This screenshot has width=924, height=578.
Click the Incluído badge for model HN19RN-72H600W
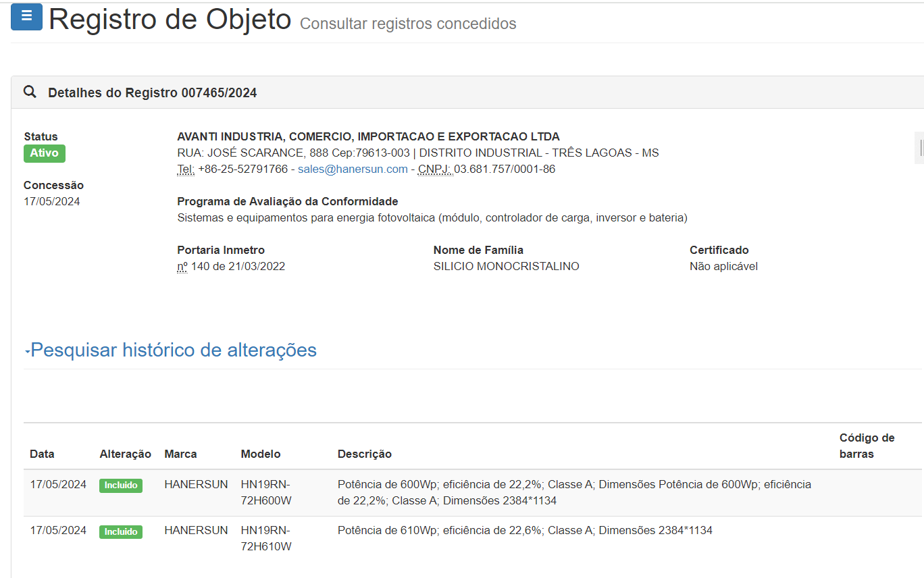[121, 485]
